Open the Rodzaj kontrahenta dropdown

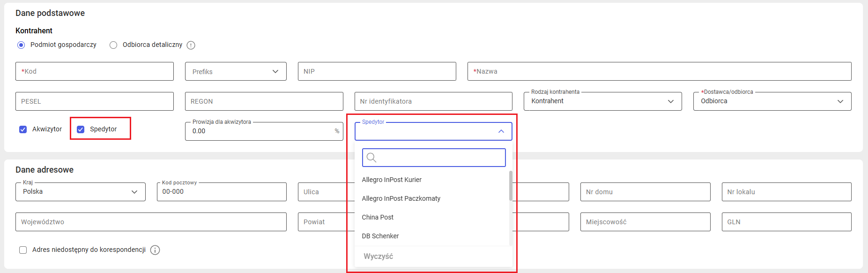(x=670, y=101)
